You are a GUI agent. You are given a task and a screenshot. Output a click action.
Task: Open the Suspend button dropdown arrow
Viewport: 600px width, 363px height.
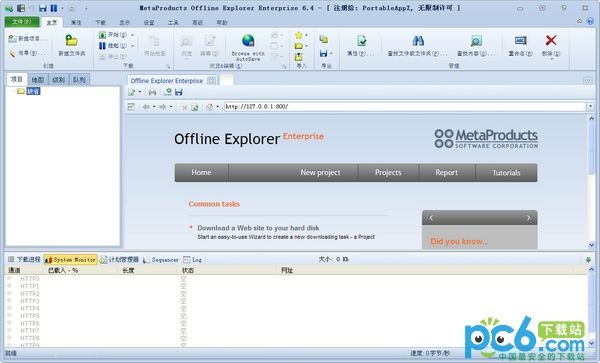point(132,46)
